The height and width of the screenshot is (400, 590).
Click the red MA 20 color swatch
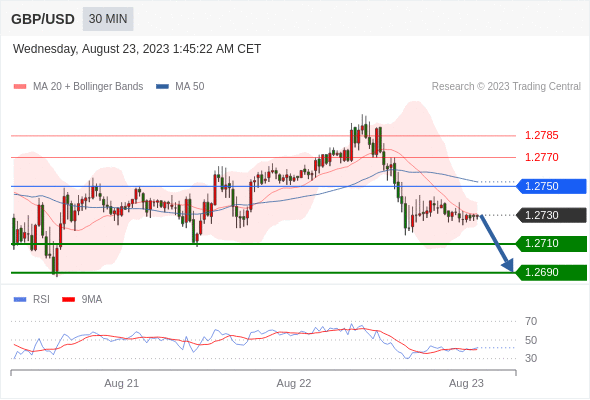coord(20,87)
